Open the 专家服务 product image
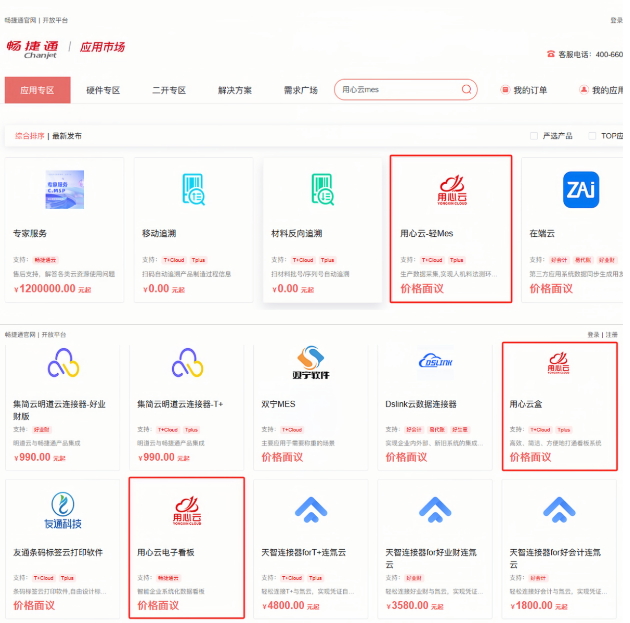630x623 pixels. click(65, 189)
